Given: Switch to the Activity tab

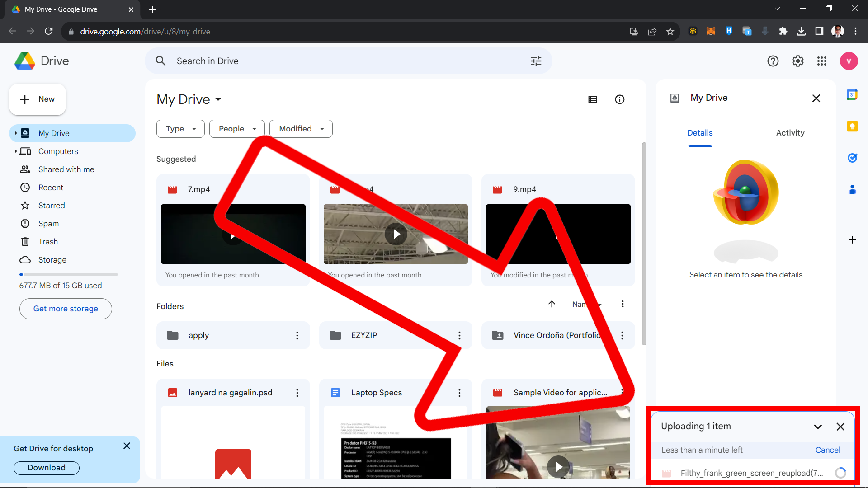Looking at the screenshot, I should [790, 132].
